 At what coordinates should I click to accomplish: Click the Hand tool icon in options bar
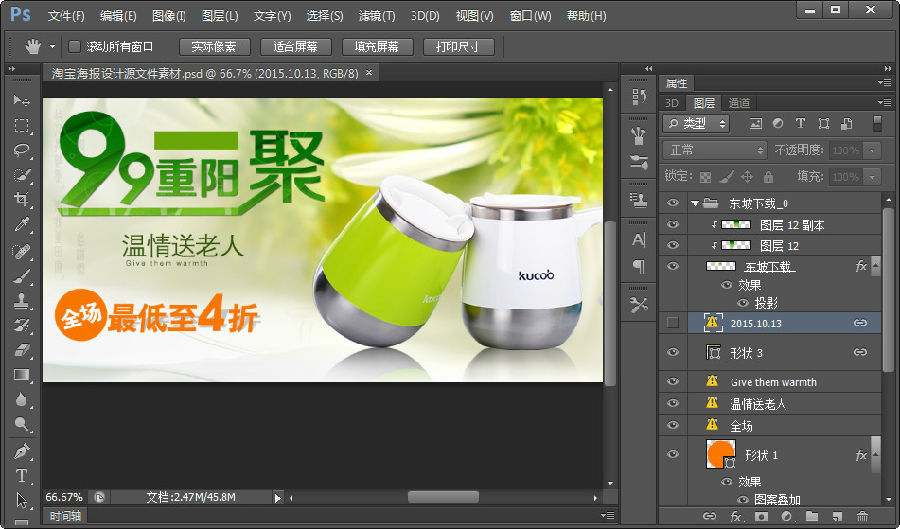point(33,46)
